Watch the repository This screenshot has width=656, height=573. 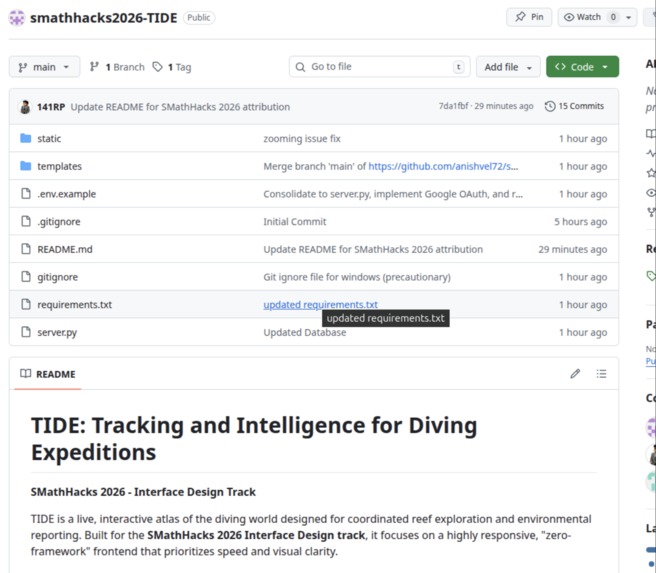coord(589,17)
